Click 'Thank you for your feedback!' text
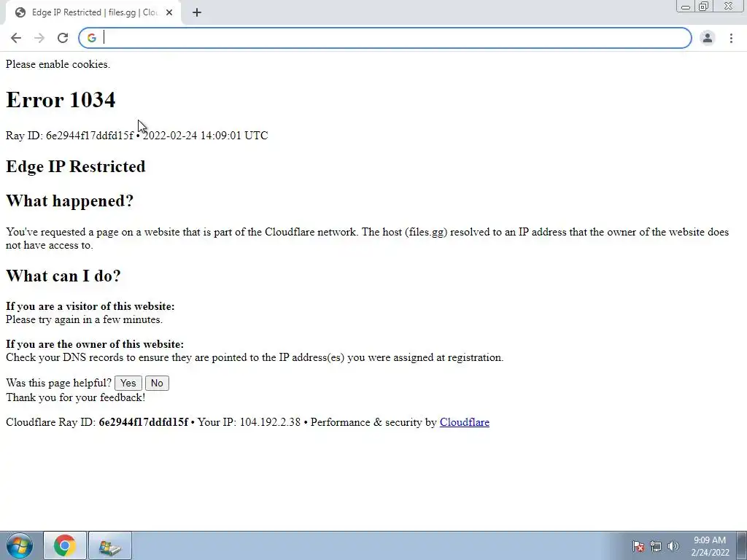 point(75,397)
